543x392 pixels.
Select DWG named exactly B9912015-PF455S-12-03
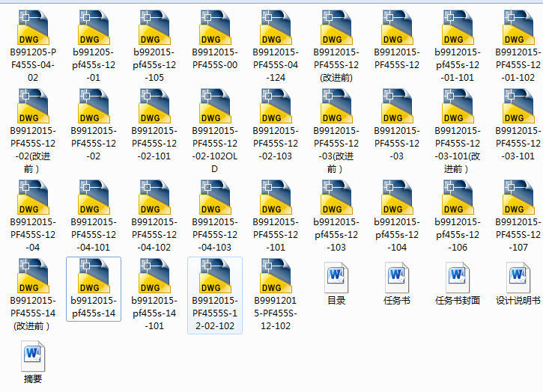(x=397, y=124)
